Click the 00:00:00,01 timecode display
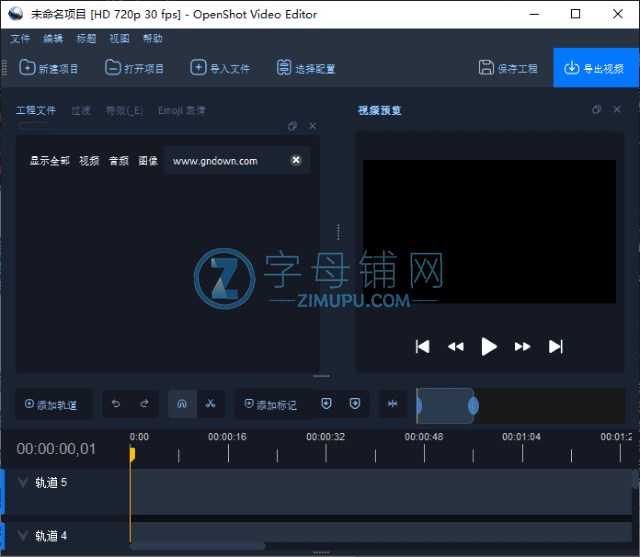The width and height of the screenshot is (640, 557). coord(56,449)
